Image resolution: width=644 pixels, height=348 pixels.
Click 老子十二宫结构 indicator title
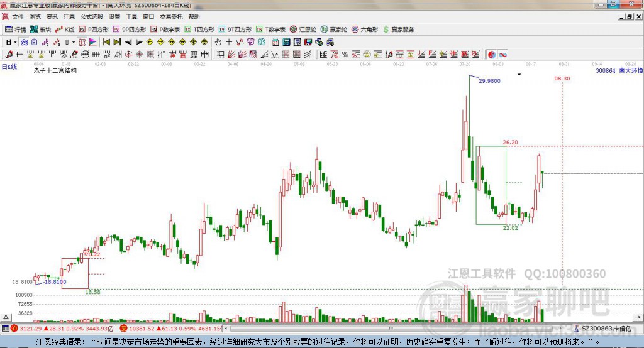pyautogui.click(x=55, y=70)
